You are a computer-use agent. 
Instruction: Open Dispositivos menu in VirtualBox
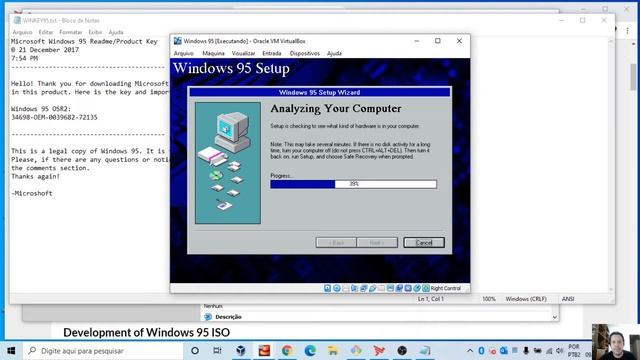tap(304, 53)
